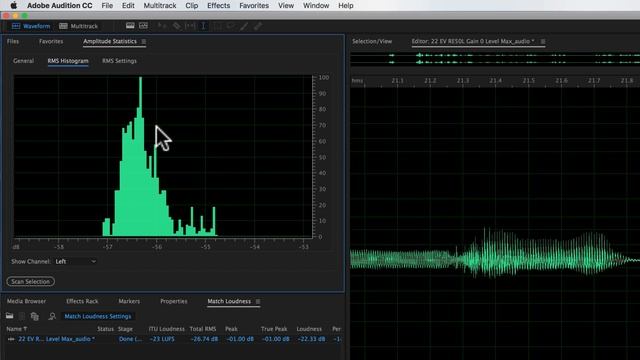640x360 pixels.
Task: Click the True Peak column header
Action: click(274, 329)
